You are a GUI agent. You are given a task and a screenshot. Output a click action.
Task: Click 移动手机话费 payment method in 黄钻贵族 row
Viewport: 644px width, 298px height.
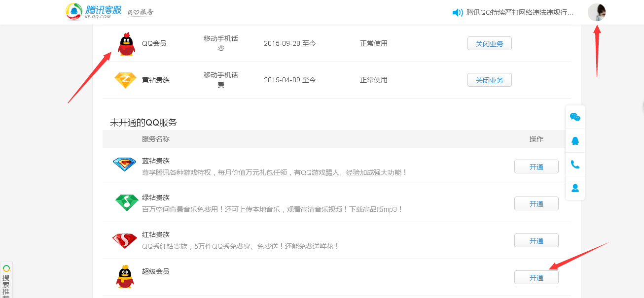221,80
